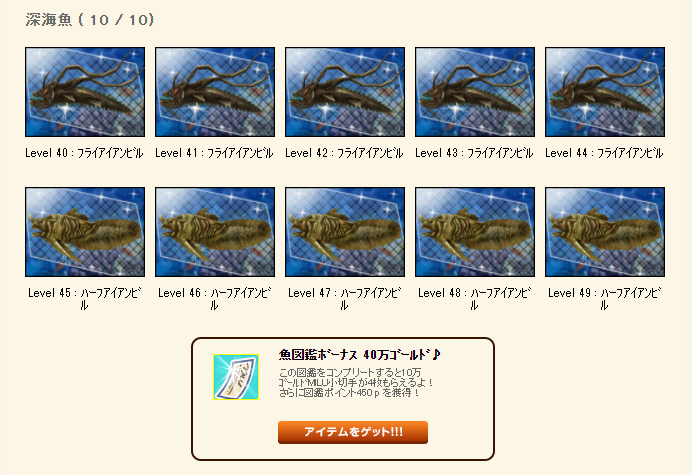Click the Level 48 ハーフアイアンビル thumbnail
Image resolution: width=692 pixels, height=475 pixels.
(x=475, y=232)
